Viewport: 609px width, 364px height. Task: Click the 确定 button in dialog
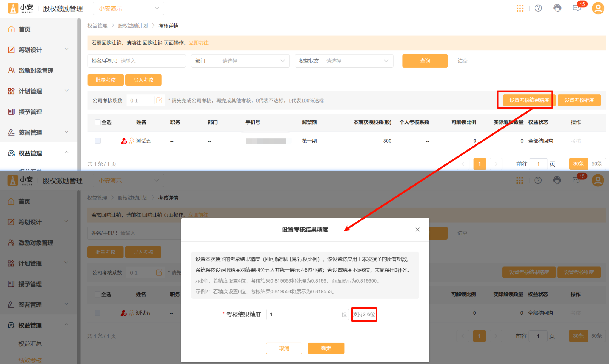coord(326,348)
